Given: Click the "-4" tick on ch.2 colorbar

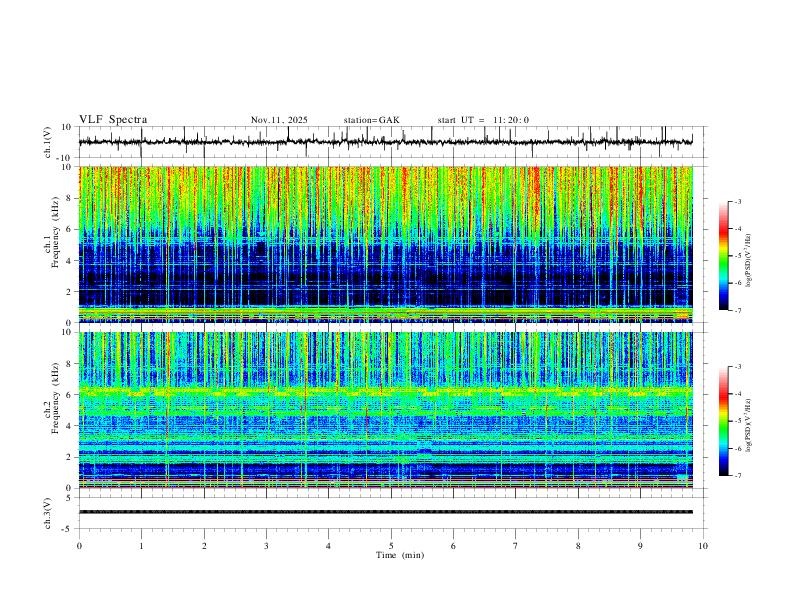Looking at the screenshot, I should coord(738,394).
